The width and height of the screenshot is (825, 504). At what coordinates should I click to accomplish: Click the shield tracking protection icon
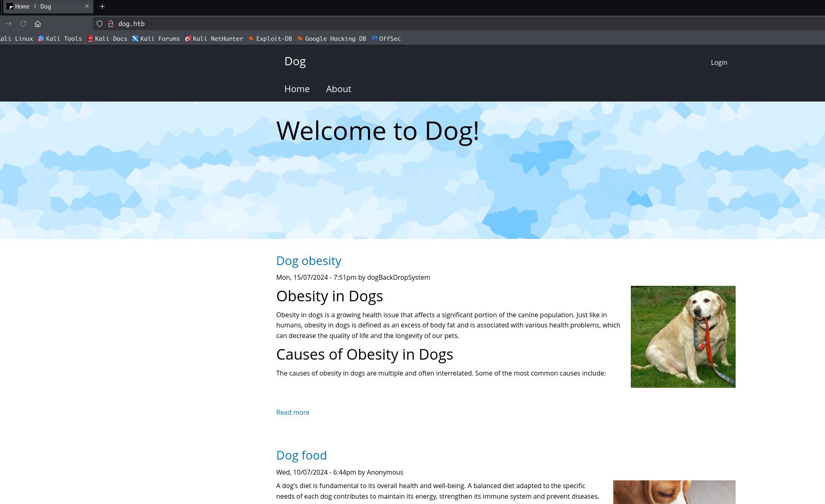[100, 24]
